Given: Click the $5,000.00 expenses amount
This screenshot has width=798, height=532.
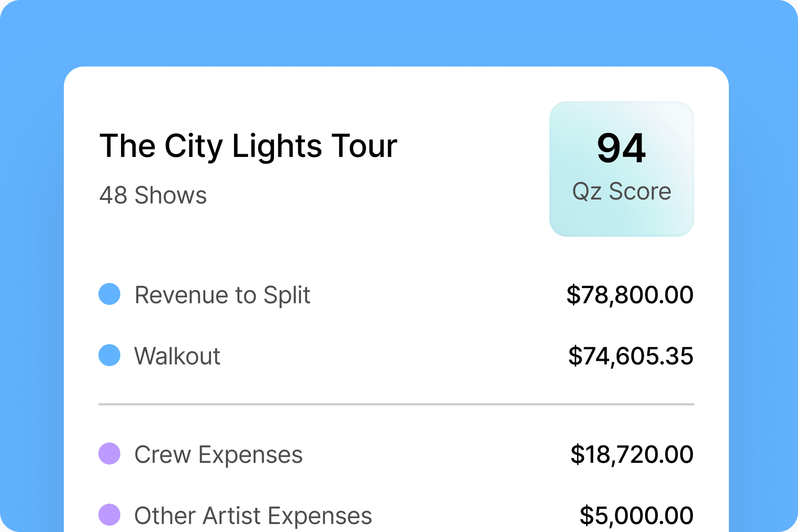Looking at the screenshot, I should click(x=637, y=516).
